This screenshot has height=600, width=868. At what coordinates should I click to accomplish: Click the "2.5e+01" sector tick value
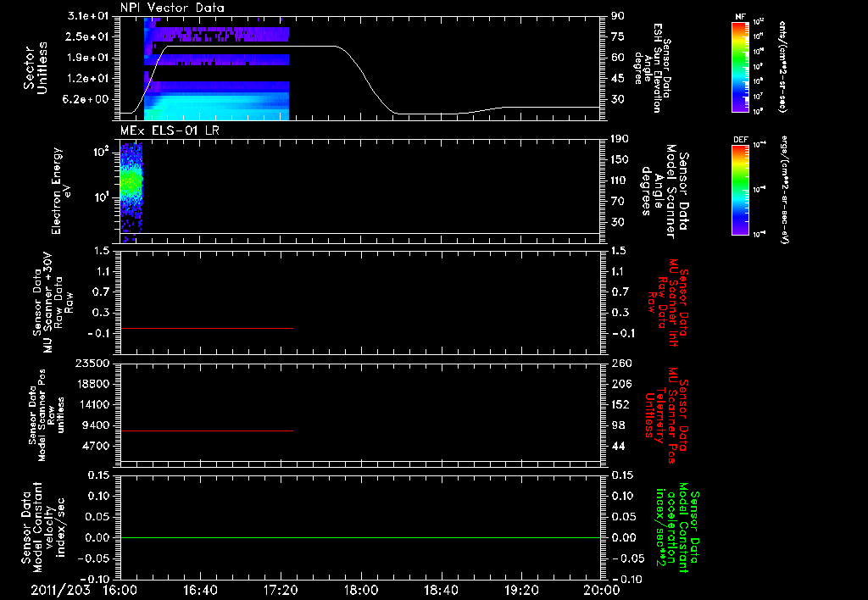[88, 36]
